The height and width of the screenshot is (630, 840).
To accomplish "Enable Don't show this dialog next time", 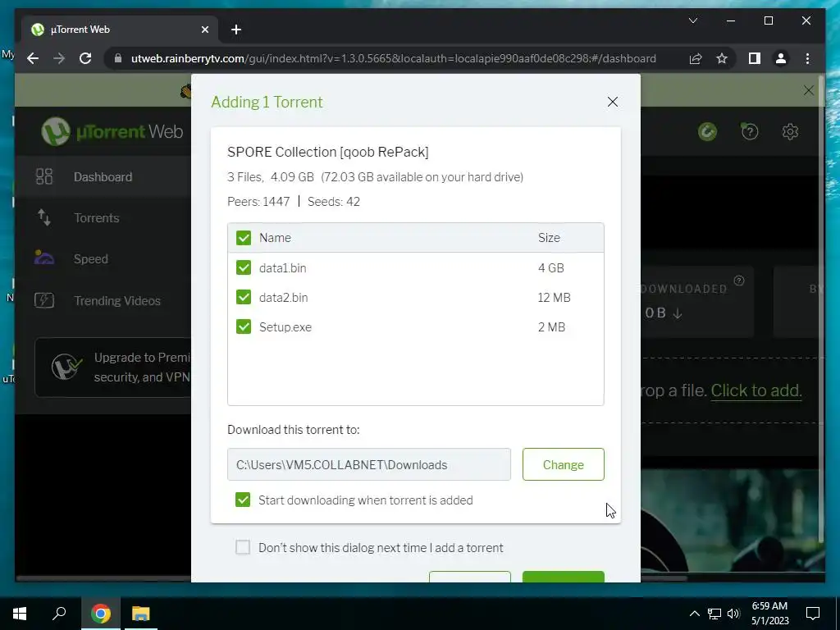I will (243, 547).
